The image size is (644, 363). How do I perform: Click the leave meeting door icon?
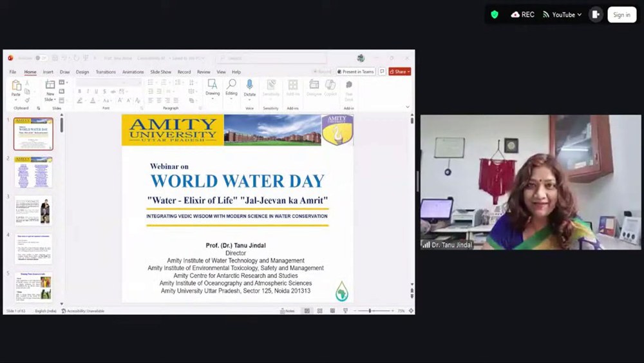(596, 15)
